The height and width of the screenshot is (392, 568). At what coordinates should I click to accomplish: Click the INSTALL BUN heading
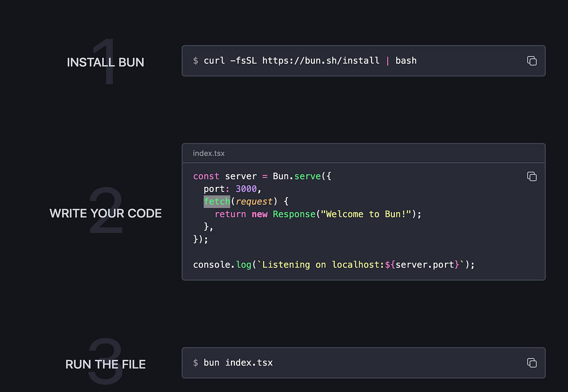tap(106, 62)
